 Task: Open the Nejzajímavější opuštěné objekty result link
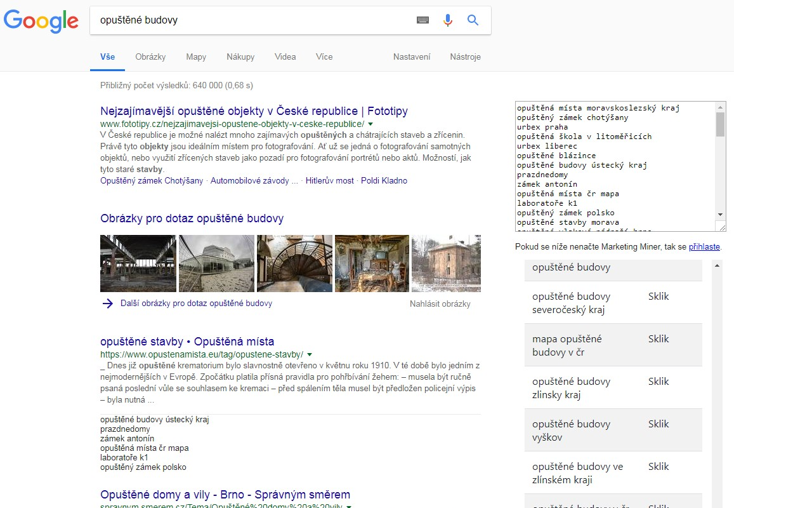pyautogui.click(x=254, y=110)
